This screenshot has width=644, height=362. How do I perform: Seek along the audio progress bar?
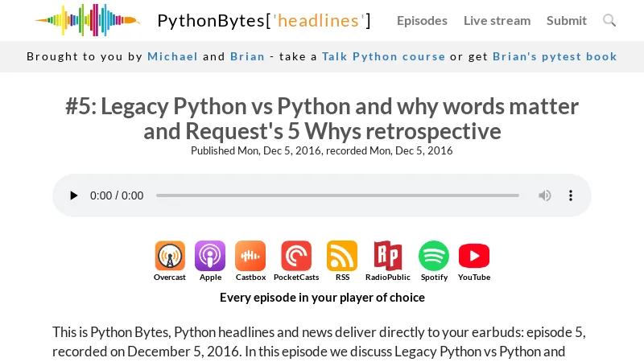coord(337,195)
